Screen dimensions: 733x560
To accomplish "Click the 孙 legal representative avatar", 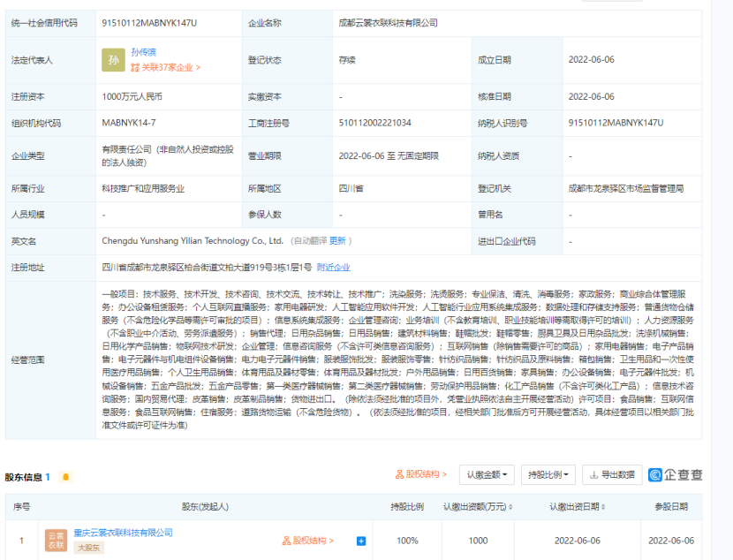I will click(113, 60).
